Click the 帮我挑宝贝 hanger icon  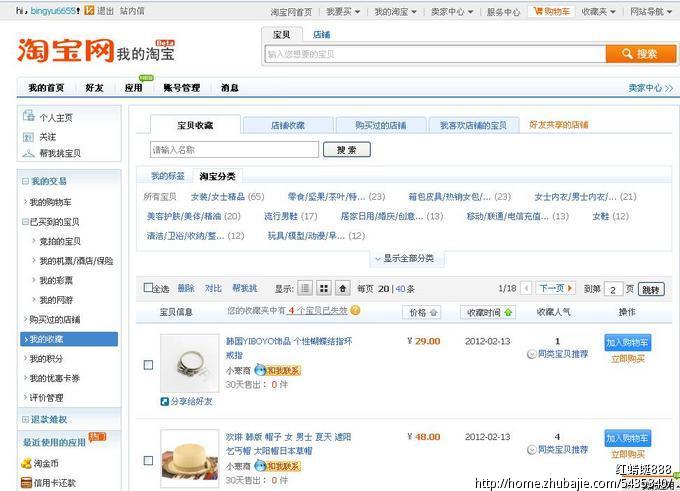28,153
